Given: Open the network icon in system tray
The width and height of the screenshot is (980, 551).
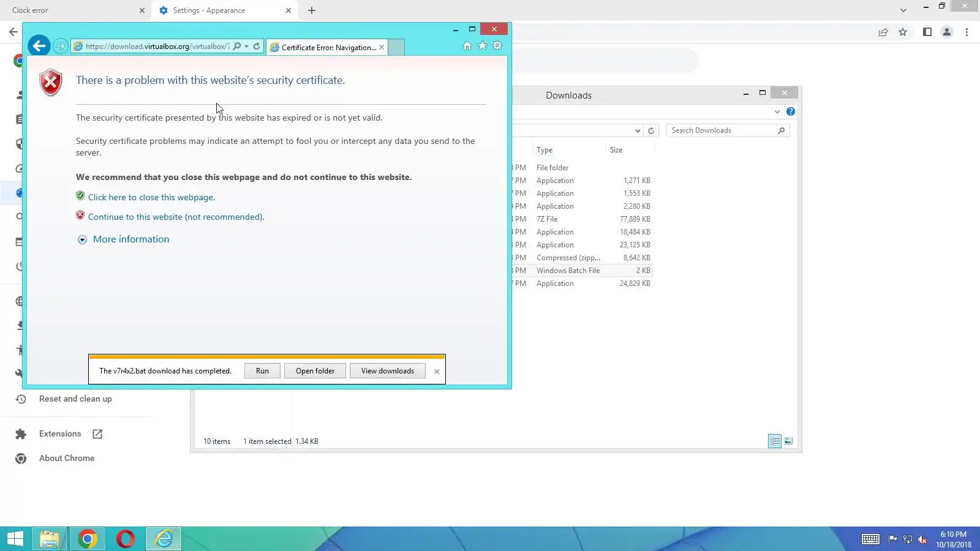Looking at the screenshot, I should pos(908,539).
